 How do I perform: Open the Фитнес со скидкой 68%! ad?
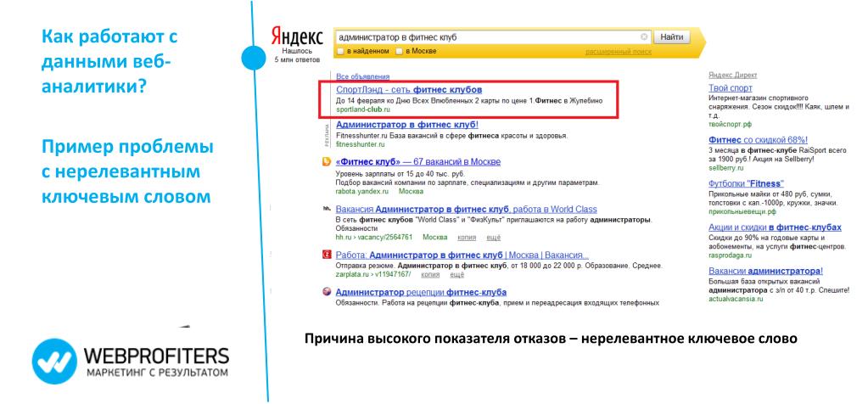758,140
